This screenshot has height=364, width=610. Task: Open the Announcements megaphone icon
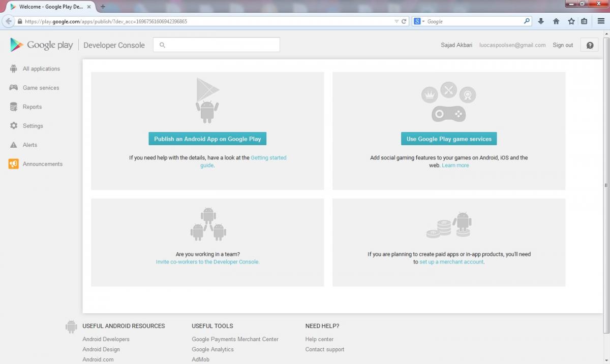[14, 164]
